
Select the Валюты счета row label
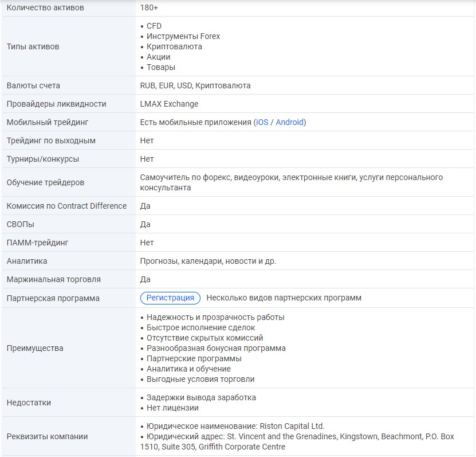coord(33,85)
